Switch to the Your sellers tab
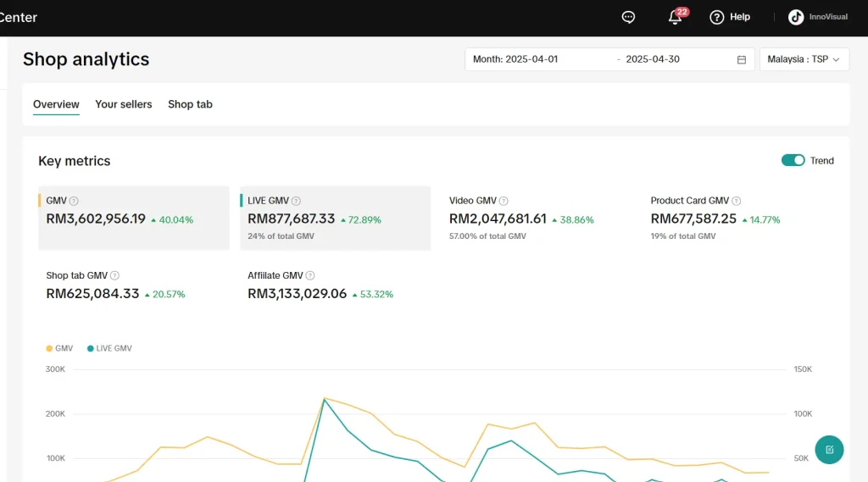The width and height of the screenshot is (868, 482). [x=124, y=104]
